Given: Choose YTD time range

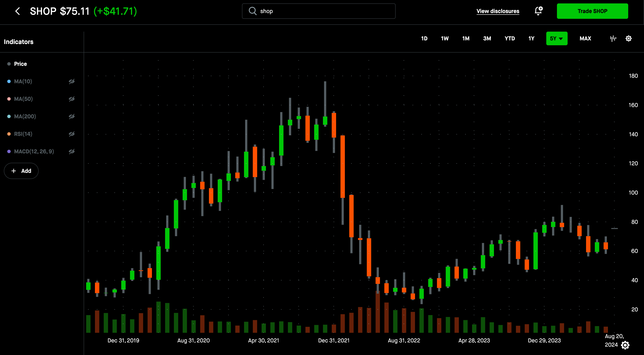Looking at the screenshot, I should [510, 38].
